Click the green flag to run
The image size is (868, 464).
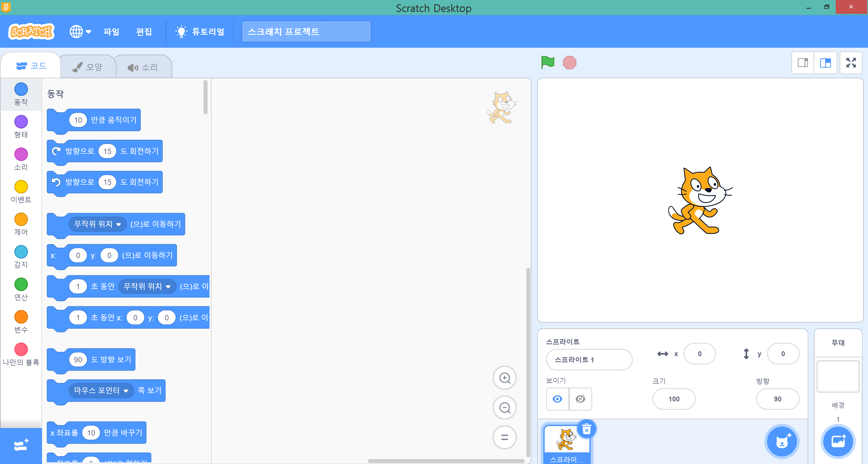(x=548, y=62)
